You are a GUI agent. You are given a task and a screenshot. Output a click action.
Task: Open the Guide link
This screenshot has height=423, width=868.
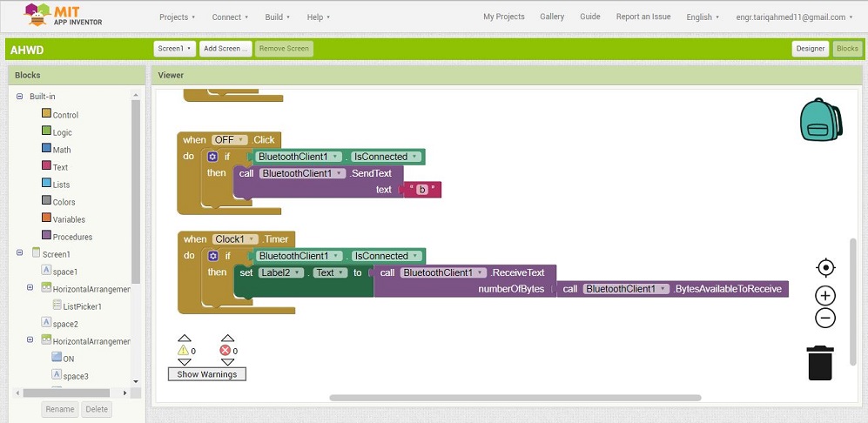(590, 17)
